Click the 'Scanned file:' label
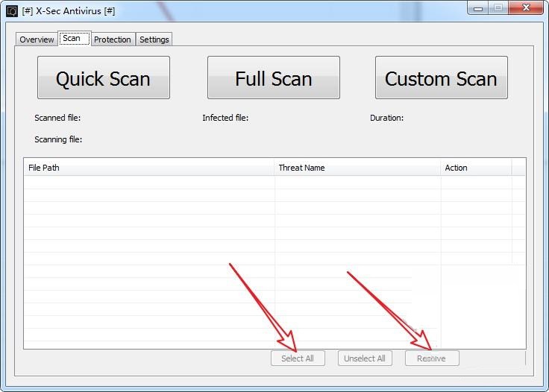 57,118
